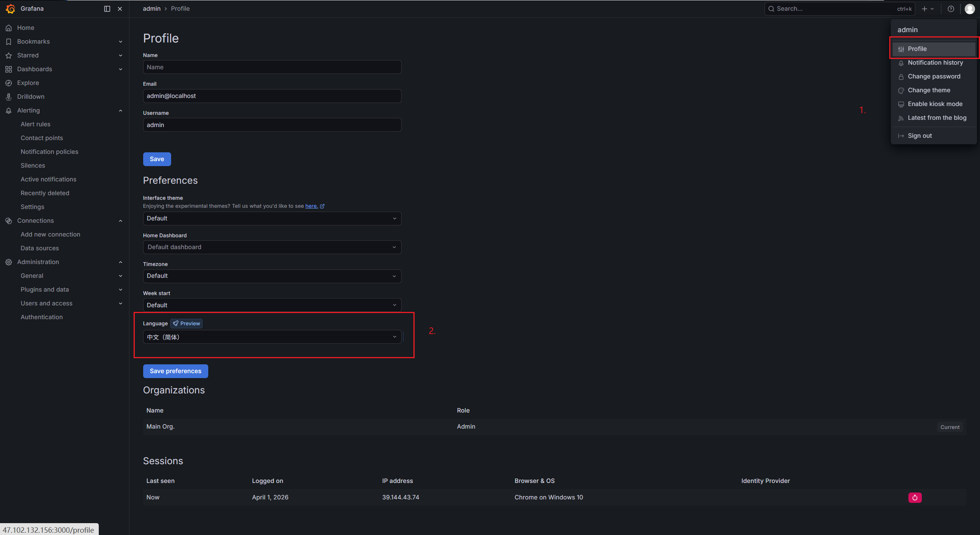Click the user avatar icon
This screenshot has height=535, width=980.
(970, 8)
